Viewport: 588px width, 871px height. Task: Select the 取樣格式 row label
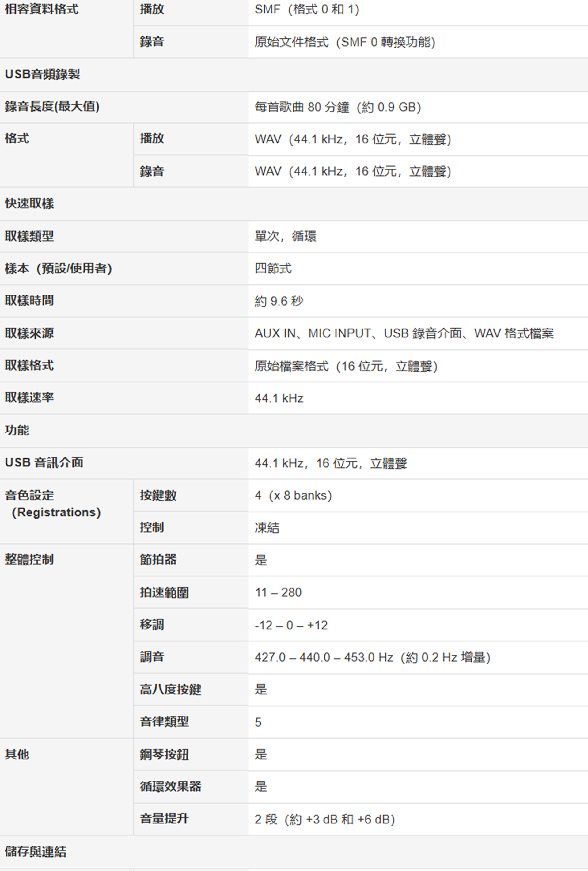point(29,365)
